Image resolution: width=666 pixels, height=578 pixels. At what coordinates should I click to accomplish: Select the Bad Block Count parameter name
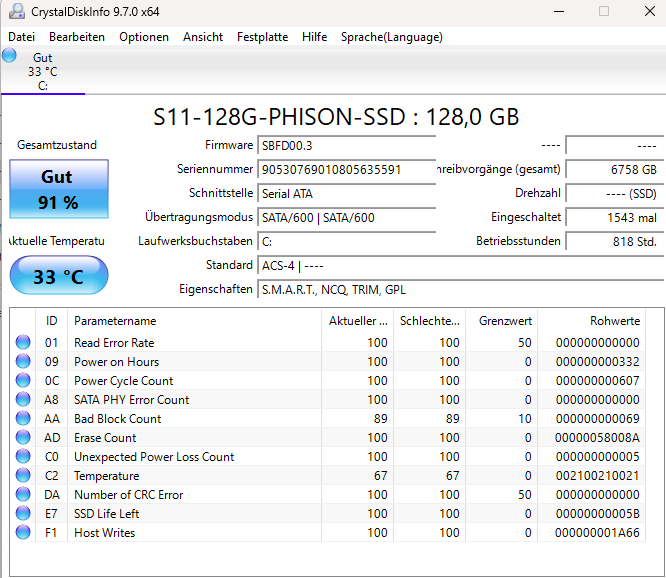point(118,419)
